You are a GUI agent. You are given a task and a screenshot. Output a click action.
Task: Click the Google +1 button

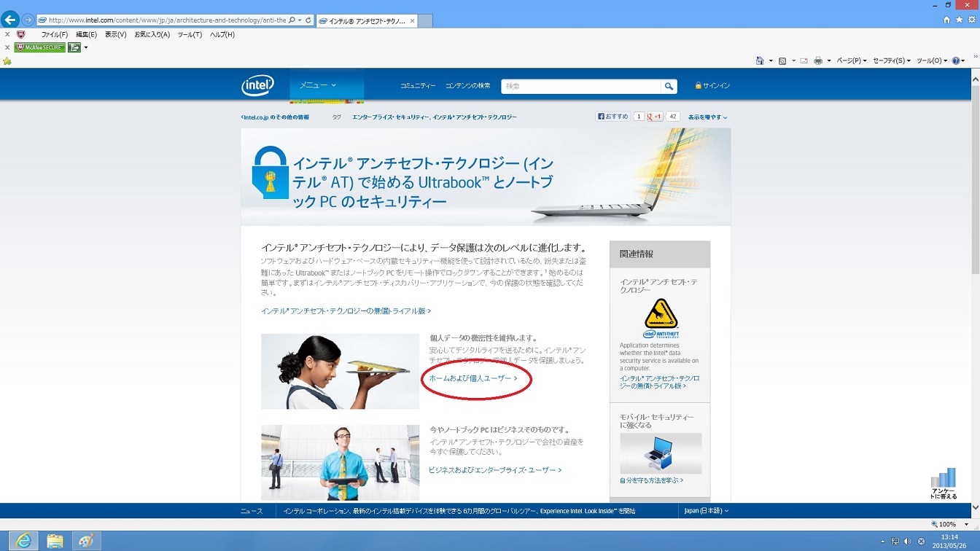pos(655,117)
